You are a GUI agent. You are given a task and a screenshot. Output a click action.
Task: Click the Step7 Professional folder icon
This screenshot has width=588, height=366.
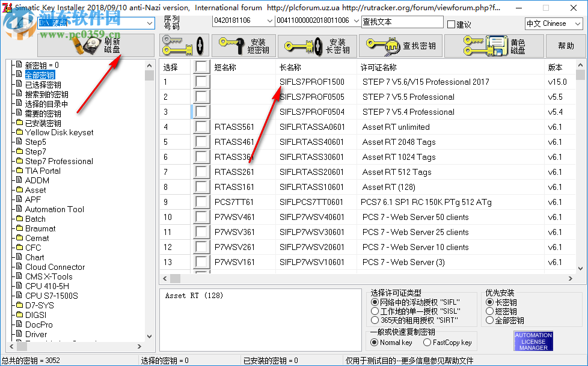pyautogui.click(x=18, y=161)
